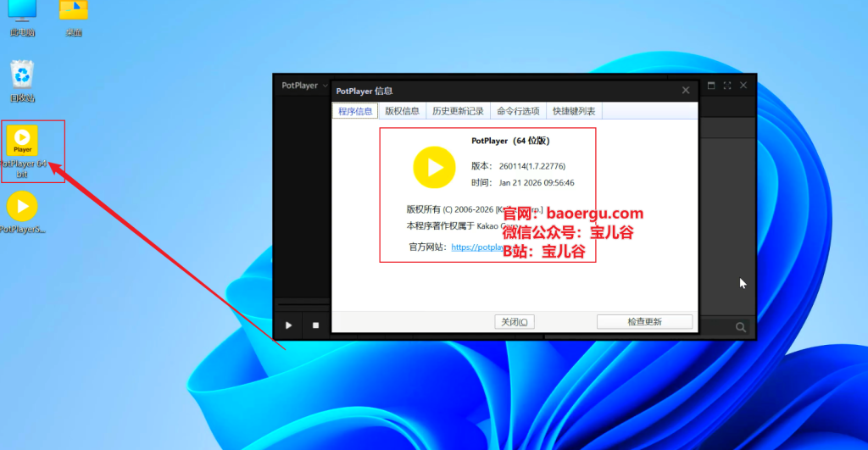The width and height of the screenshot is (868, 450).
Task: Open the PotPlayer 64 bit desktop shortcut
Action: (x=22, y=151)
